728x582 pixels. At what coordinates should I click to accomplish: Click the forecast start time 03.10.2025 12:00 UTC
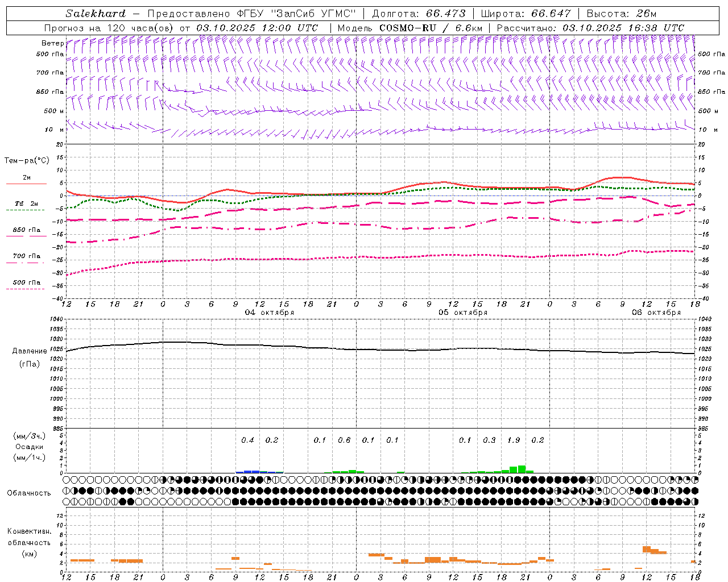point(257,28)
